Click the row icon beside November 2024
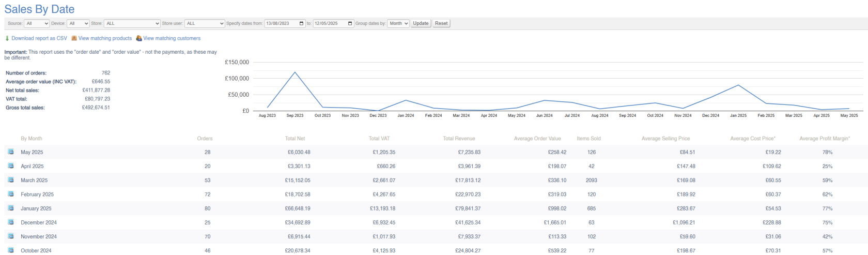 coord(11,236)
